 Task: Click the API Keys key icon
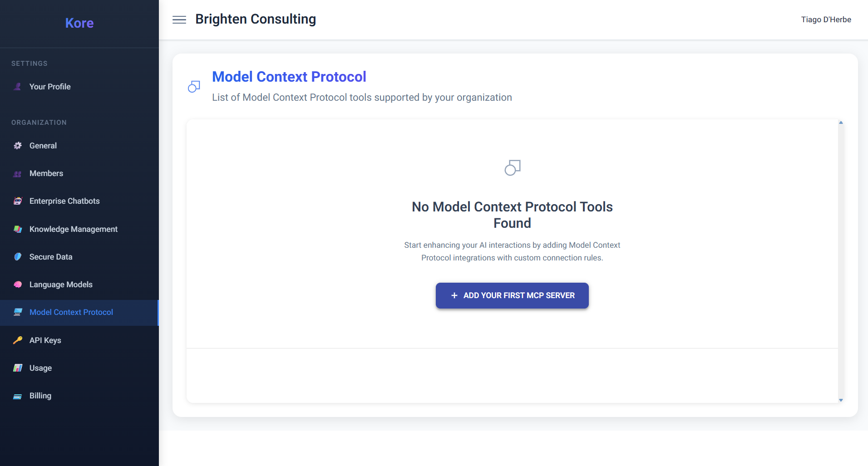coord(18,340)
